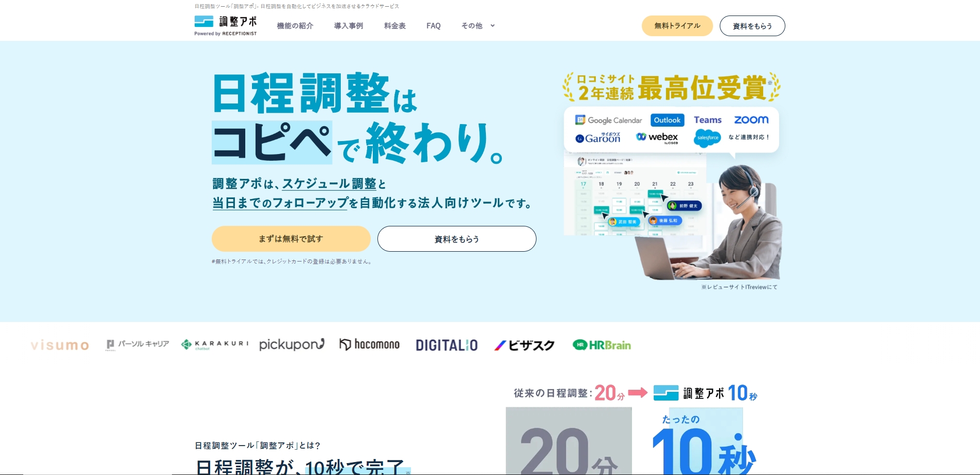Click the DIGITALIO logo
This screenshot has width=980, height=475.
(x=447, y=345)
